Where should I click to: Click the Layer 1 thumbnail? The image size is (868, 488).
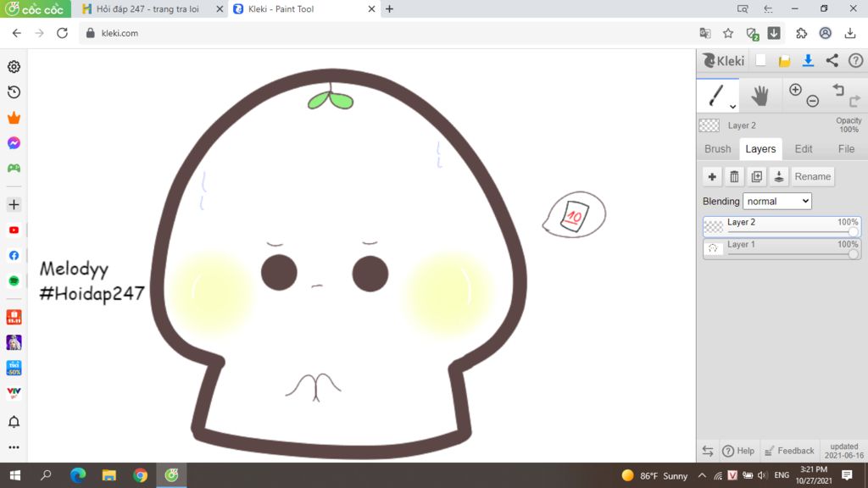(x=713, y=248)
